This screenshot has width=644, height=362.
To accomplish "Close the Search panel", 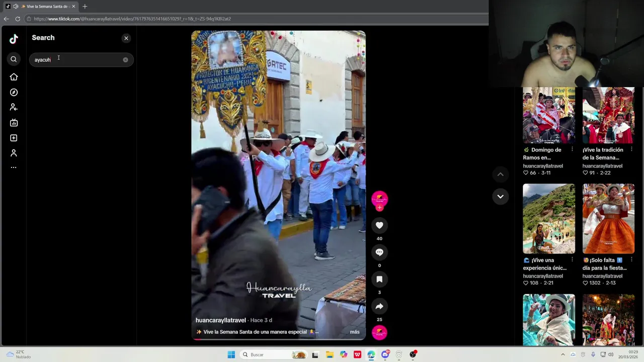I will tap(126, 38).
